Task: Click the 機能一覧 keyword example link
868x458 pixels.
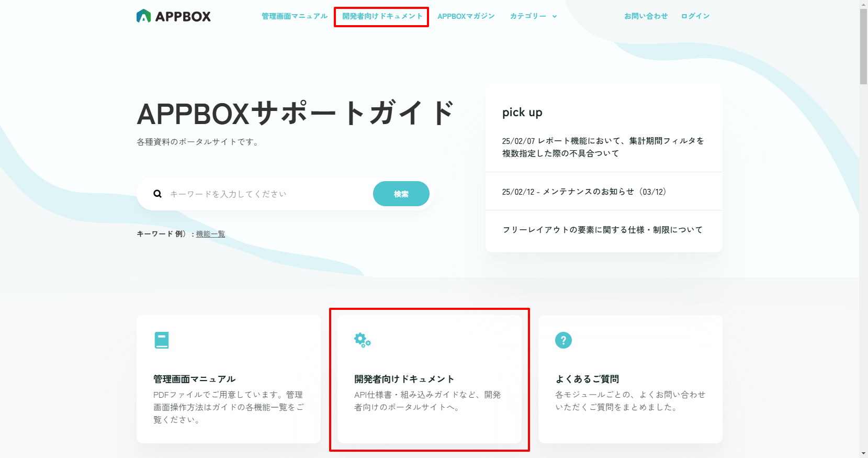Action: click(x=210, y=234)
